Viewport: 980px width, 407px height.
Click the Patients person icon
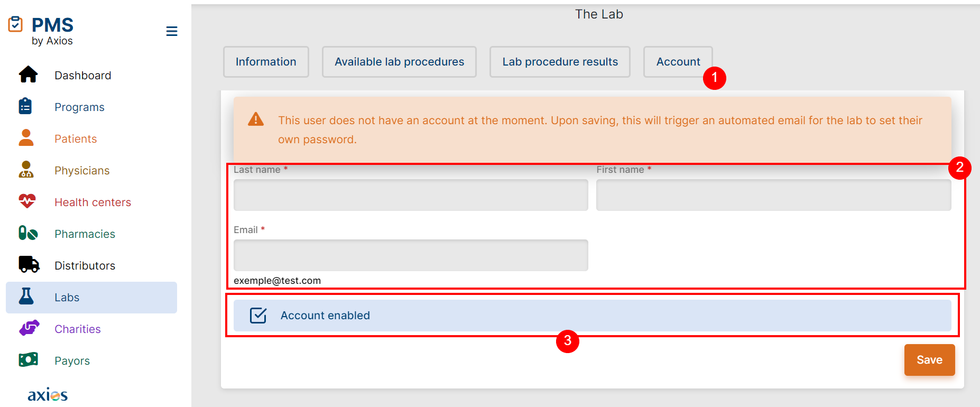pos(26,138)
